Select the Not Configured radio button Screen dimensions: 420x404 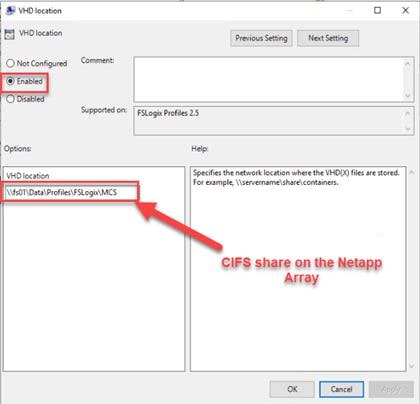coord(10,63)
